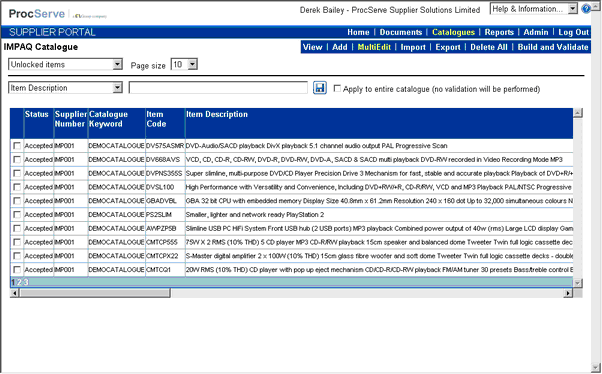The height and width of the screenshot is (374, 602).
Task: Tick checkbox for item GBADVBL
Action: click(17, 201)
